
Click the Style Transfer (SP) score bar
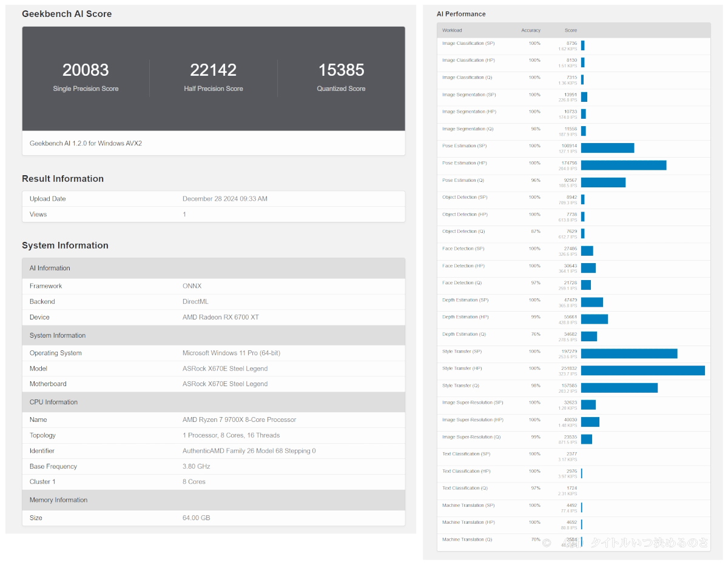[629, 353]
